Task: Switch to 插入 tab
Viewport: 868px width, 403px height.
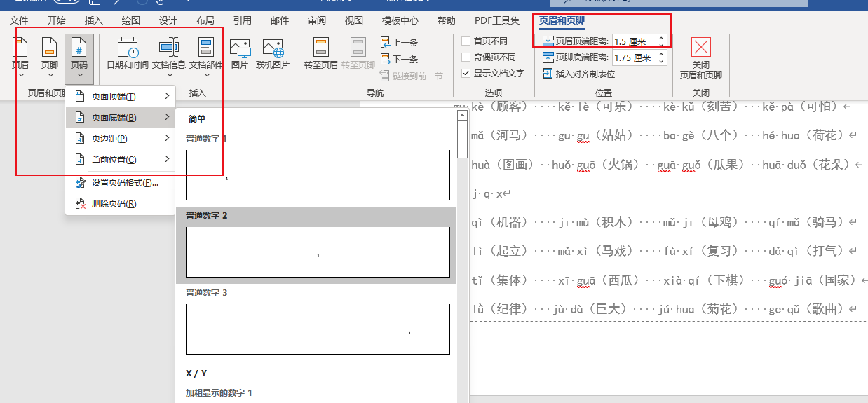Action: coord(93,20)
